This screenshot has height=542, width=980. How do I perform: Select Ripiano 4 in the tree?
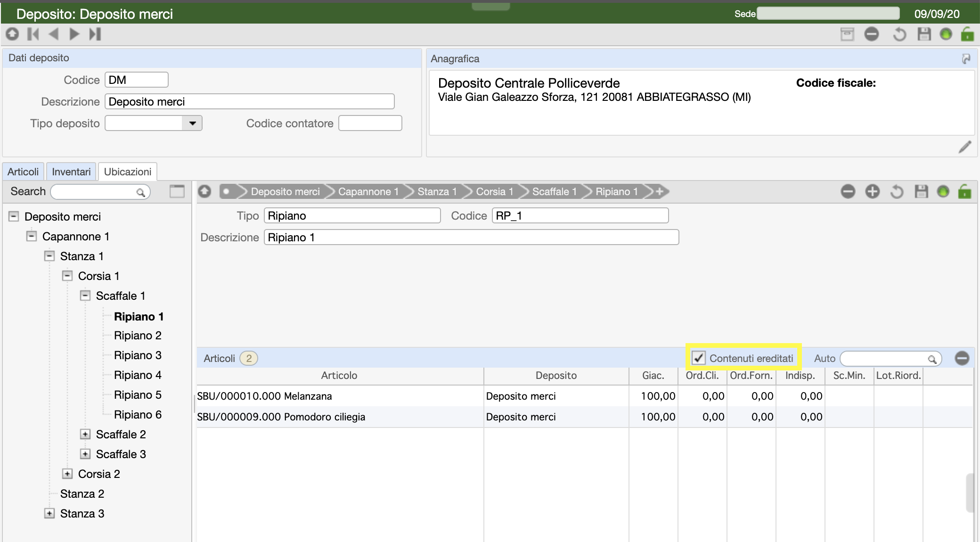tap(138, 375)
